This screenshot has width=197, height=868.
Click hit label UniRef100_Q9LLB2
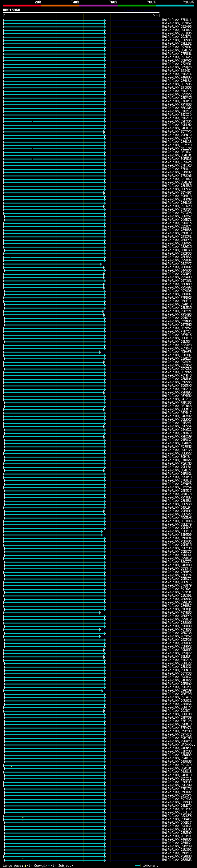click(177, 43)
